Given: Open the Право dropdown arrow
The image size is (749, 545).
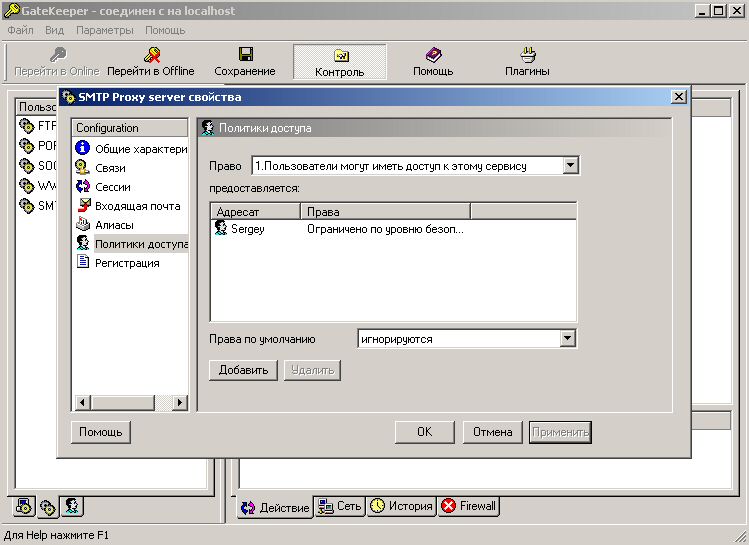Looking at the screenshot, I should (570, 166).
